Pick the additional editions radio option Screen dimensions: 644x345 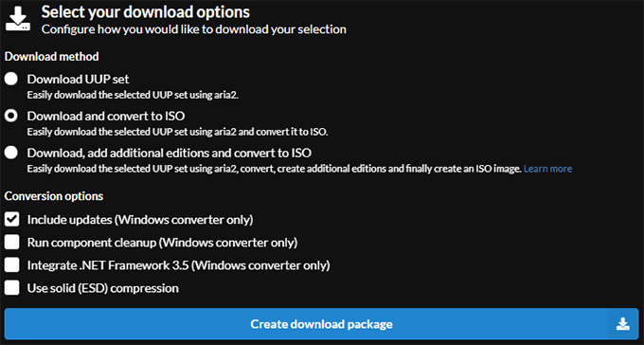[11, 153]
